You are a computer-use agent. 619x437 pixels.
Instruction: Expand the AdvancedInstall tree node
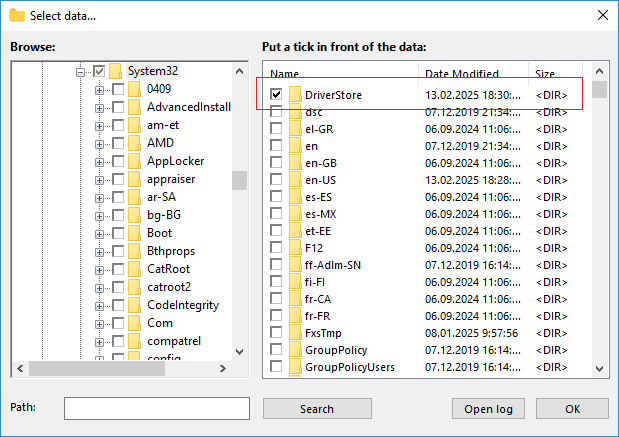tap(99, 108)
